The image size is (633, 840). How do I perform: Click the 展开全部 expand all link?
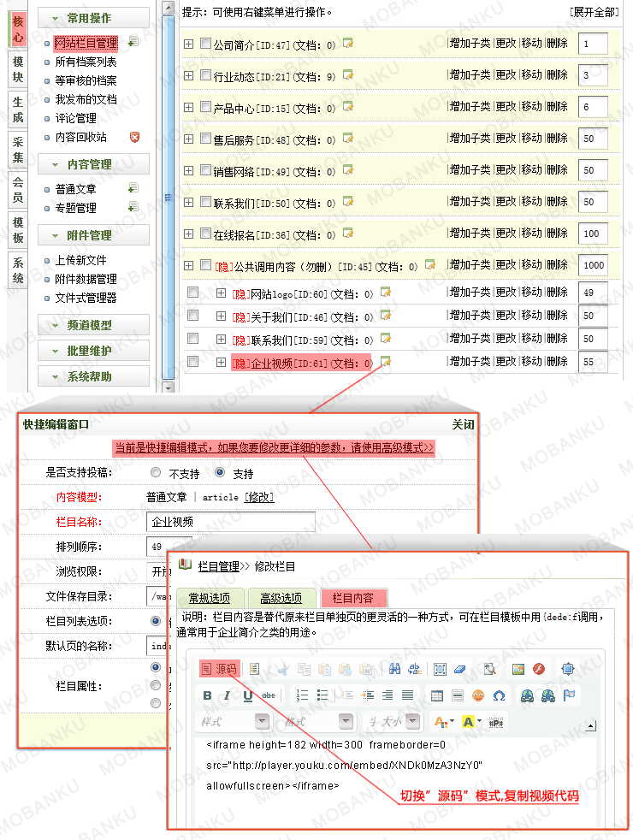pos(595,12)
